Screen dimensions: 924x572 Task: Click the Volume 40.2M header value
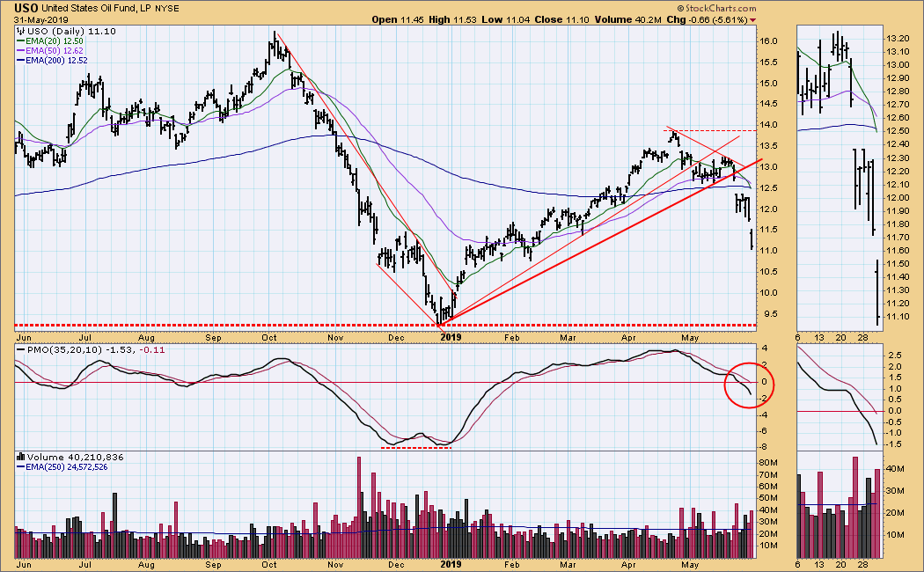pyautogui.click(x=627, y=19)
